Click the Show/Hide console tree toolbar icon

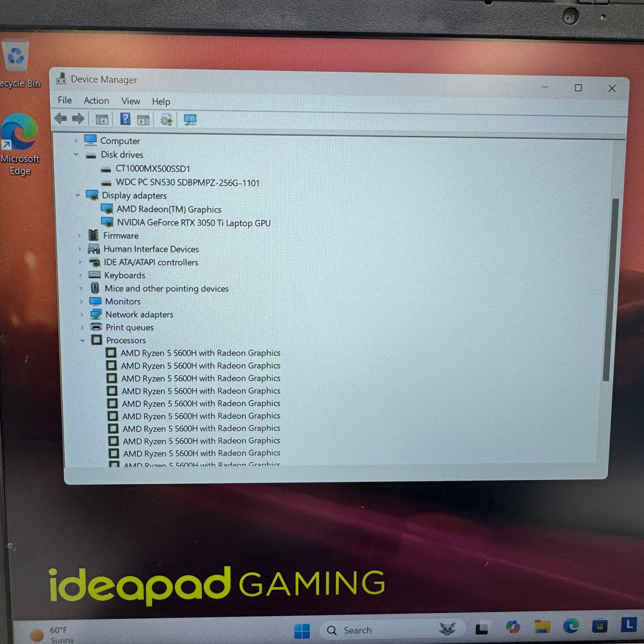pyautogui.click(x=102, y=119)
